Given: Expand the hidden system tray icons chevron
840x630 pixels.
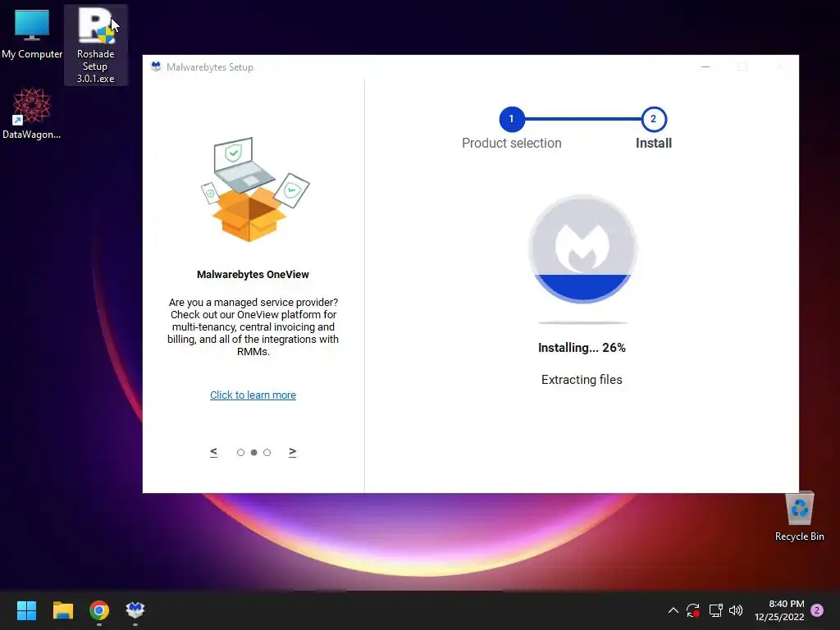Looking at the screenshot, I should (673, 610).
